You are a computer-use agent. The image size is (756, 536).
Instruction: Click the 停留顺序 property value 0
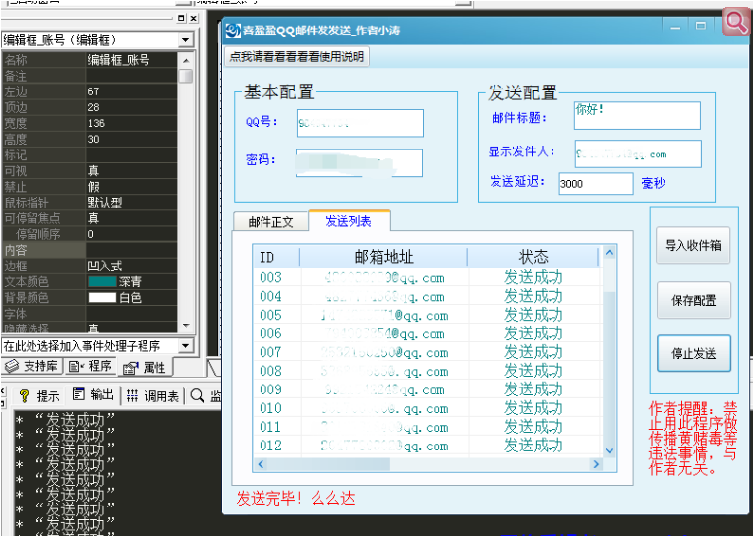click(131, 234)
